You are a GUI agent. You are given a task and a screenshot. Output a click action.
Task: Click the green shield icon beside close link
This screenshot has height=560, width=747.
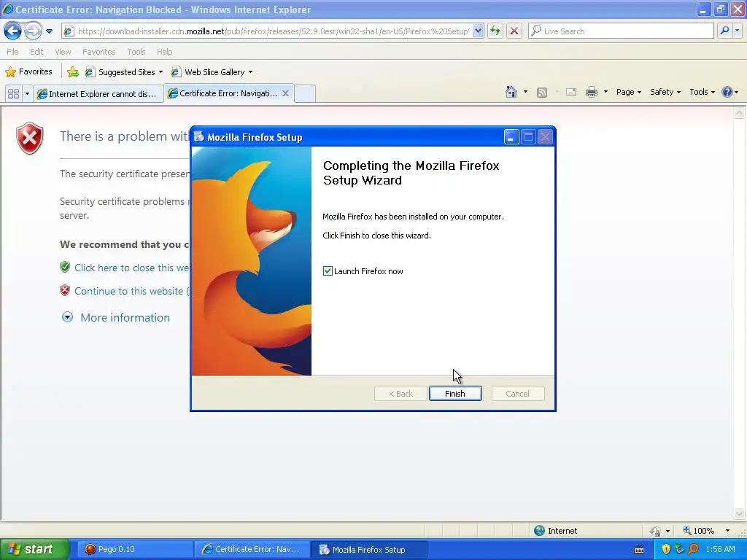[x=65, y=267]
